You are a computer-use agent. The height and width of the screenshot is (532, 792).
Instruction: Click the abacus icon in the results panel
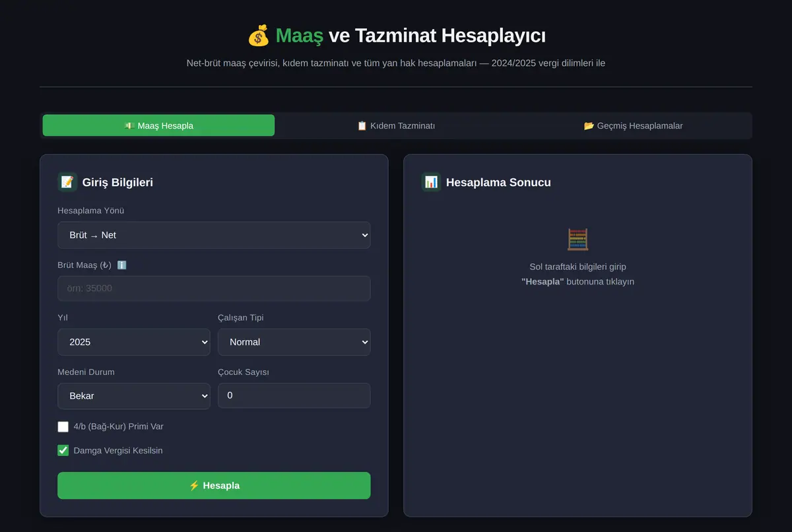[x=577, y=239]
